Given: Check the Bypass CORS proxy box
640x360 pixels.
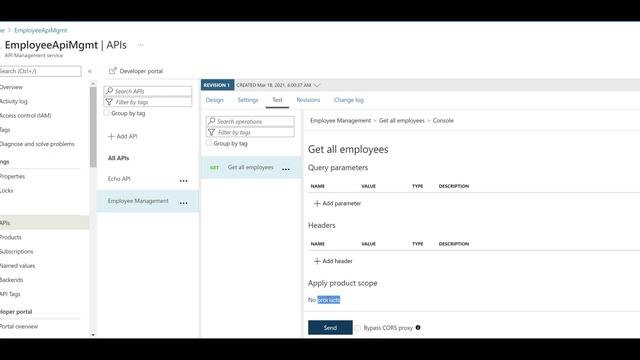Looking at the screenshot, I should [358, 328].
